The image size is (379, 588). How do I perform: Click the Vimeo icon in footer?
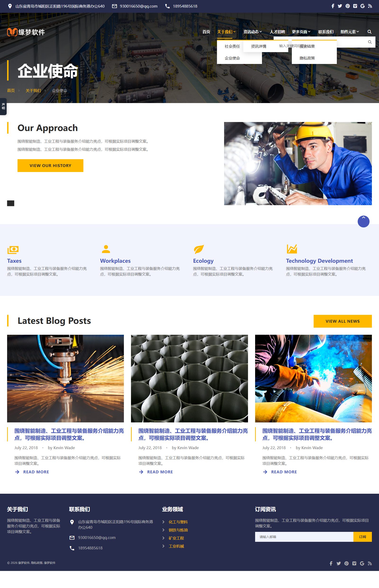point(354,563)
